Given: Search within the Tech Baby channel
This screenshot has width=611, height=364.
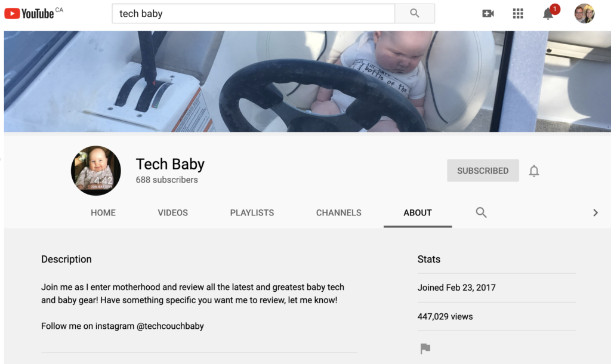Looking at the screenshot, I should [x=481, y=212].
